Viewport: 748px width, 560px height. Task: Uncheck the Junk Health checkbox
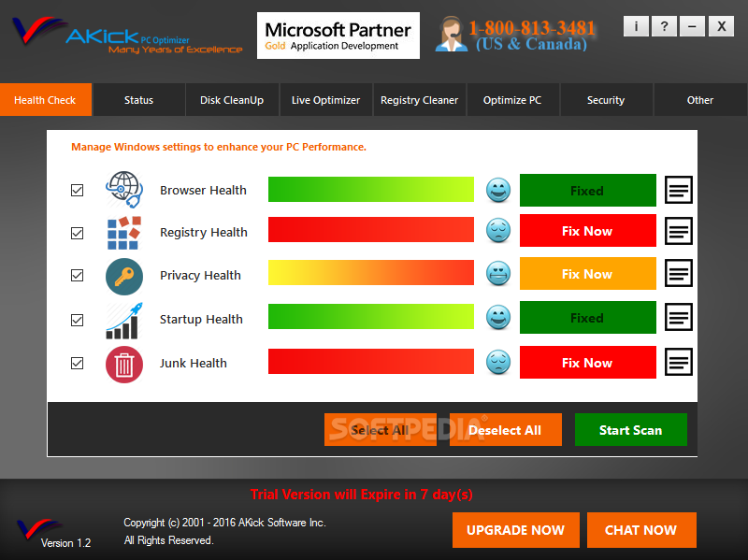(x=78, y=364)
